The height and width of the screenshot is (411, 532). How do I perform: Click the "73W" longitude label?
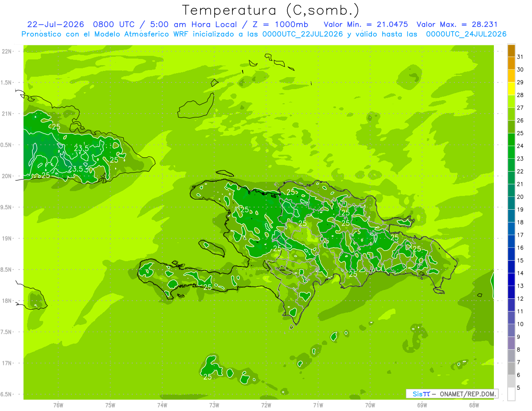[214, 405]
